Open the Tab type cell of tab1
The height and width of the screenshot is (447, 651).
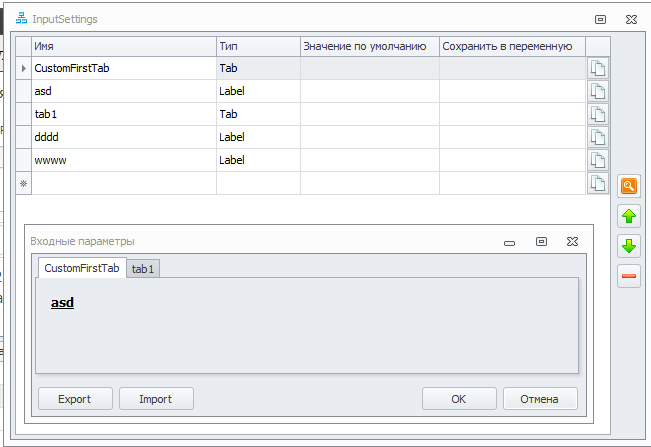258,114
